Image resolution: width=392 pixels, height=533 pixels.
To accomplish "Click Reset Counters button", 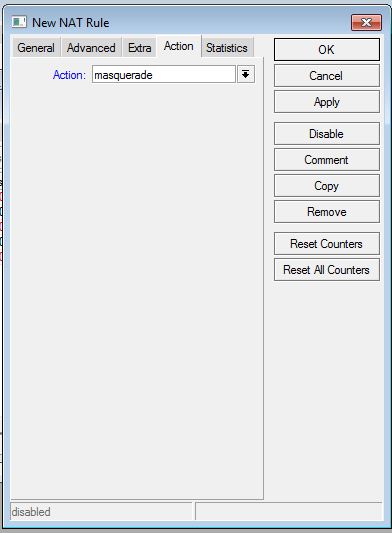I will coord(327,244).
